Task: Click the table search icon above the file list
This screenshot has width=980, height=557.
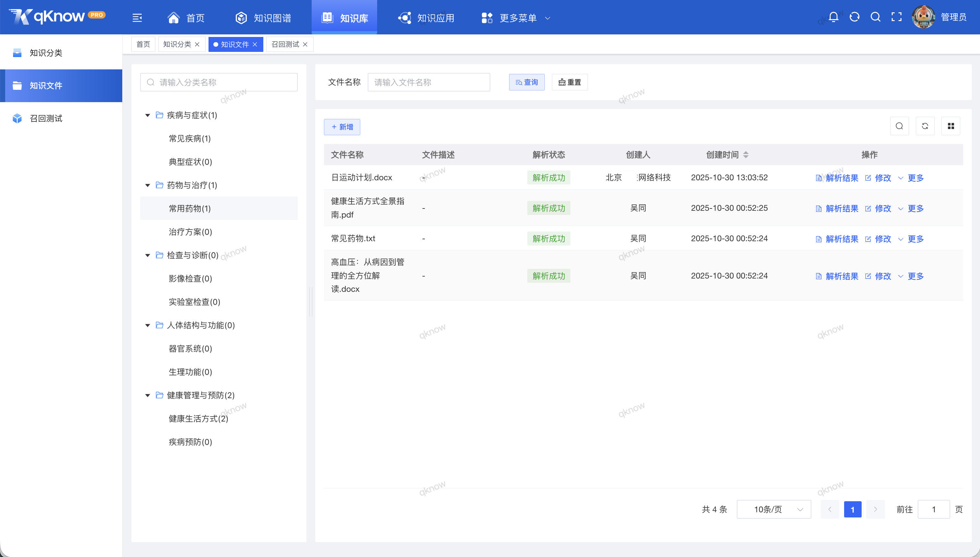Action: pos(899,126)
